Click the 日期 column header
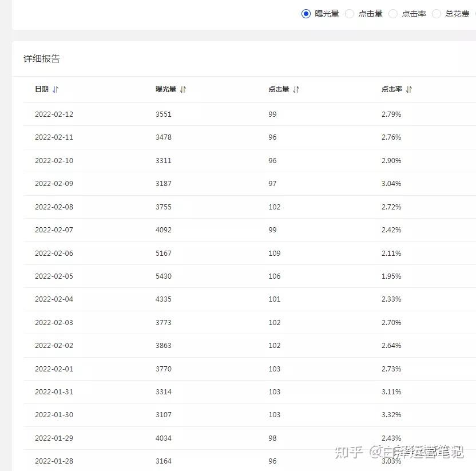This screenshot has height=471, width=476. [x=42, y=89]
